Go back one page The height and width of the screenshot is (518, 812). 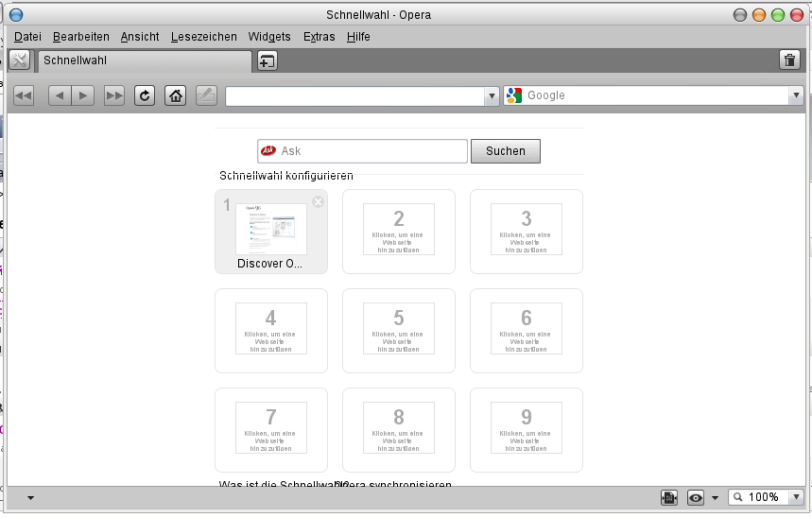60,95
